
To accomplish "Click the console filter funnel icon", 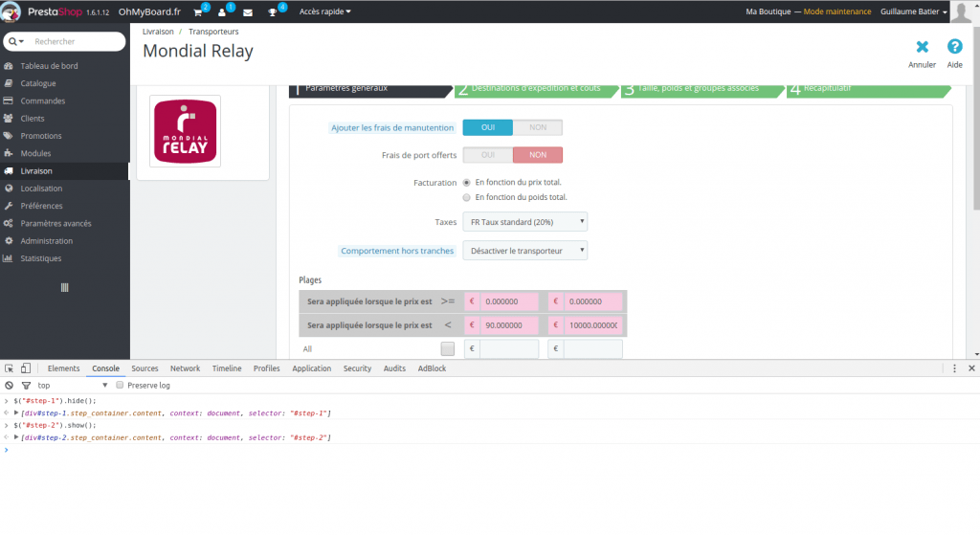I will coord(26,386).
